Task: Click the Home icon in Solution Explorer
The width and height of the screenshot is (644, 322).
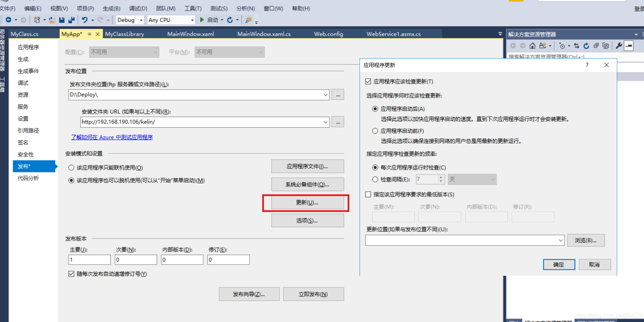Action: point(532,46)
